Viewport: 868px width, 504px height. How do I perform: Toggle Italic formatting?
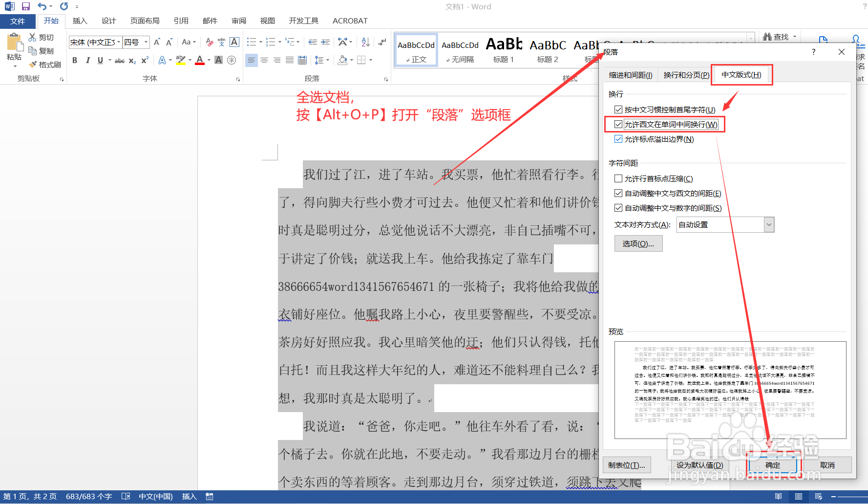[87, 60]
